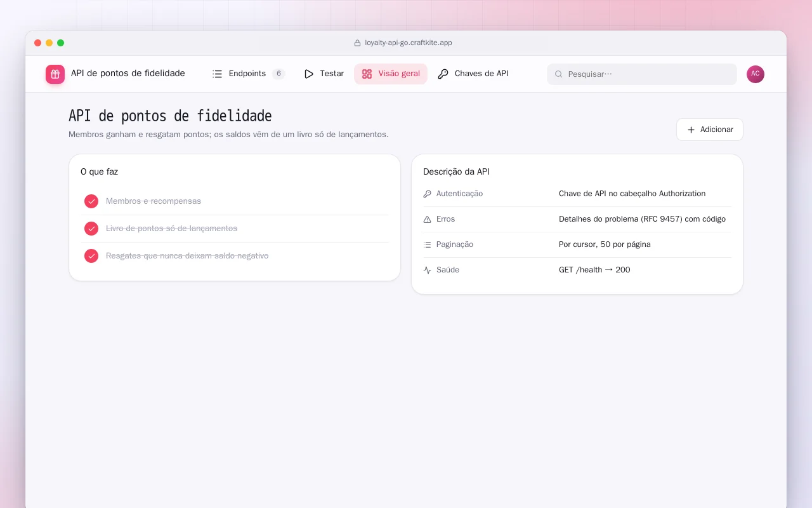Viewport: 812px width, 508px height.
Task: Click the search magnifier icon
Action: pyautogui.click(x=559, y=74)
